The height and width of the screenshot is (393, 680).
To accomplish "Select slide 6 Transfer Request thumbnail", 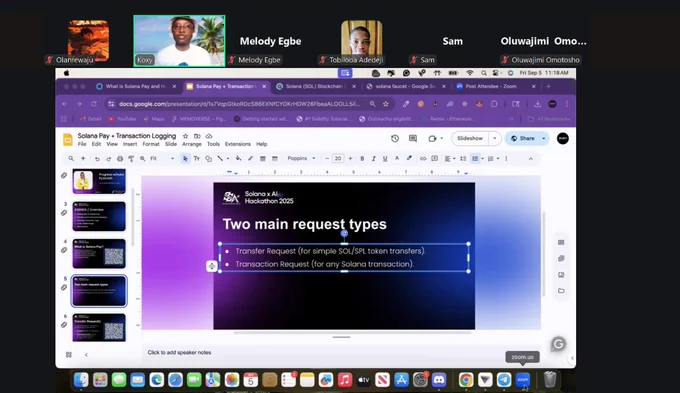I will [x=99, y=328].
